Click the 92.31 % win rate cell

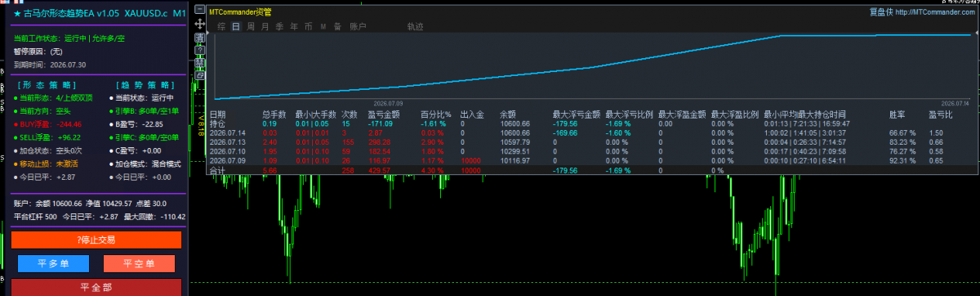(903, 161)
